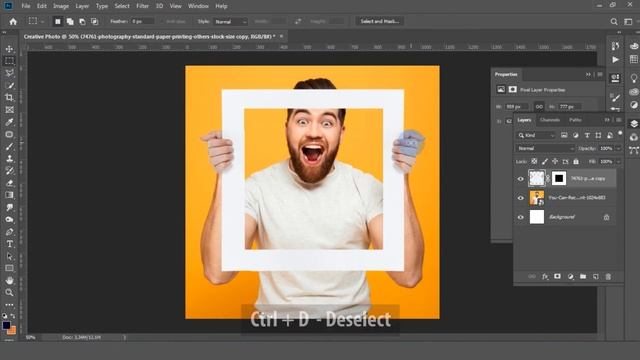Select the Zoom tool

click(9, 293)
